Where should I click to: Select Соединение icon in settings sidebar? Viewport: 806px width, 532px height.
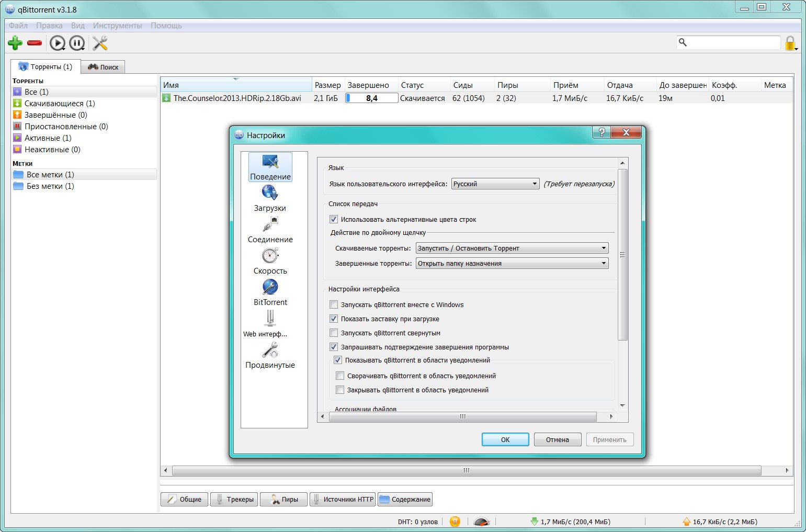(270, 230)
